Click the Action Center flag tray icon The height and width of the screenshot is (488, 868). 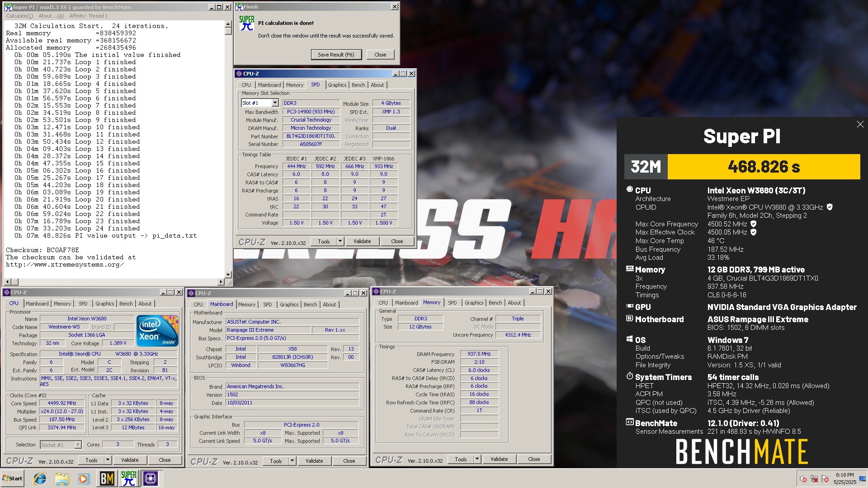click(825, 479)
